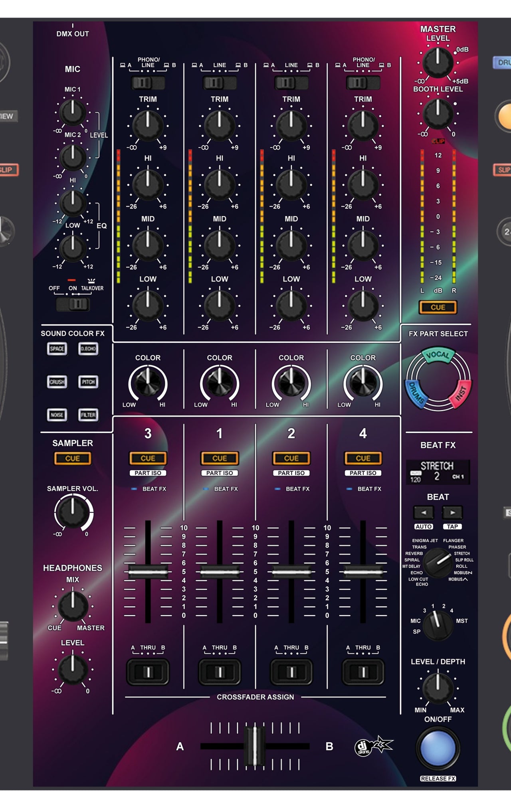Click channel 1 PART ISO button
The image size is (511, 812).
click(x=220, y=473)
